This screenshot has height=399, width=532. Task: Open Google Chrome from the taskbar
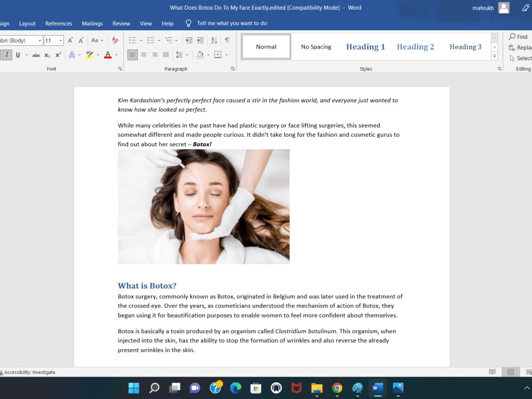point(337,388)
